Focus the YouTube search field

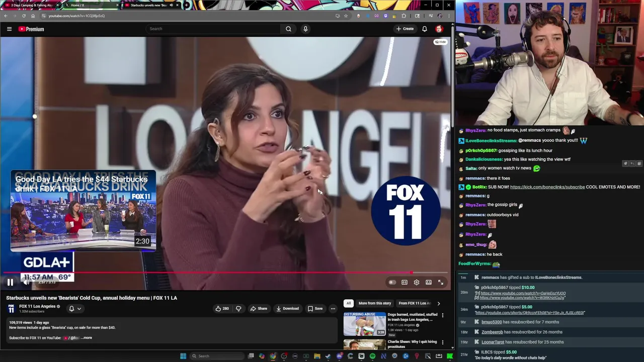point(213,29)
